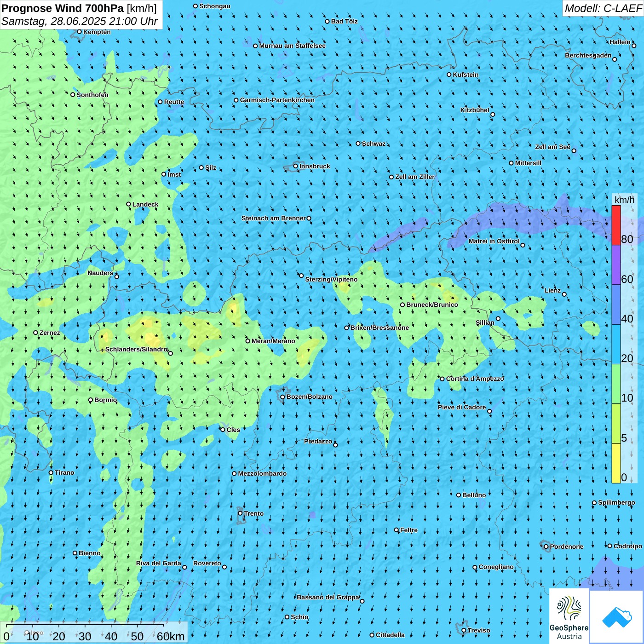644x644 pixels.
Task: Click the date 'Samstag, 28.06.2025 21:00 Uhr'
Action: 80,21
